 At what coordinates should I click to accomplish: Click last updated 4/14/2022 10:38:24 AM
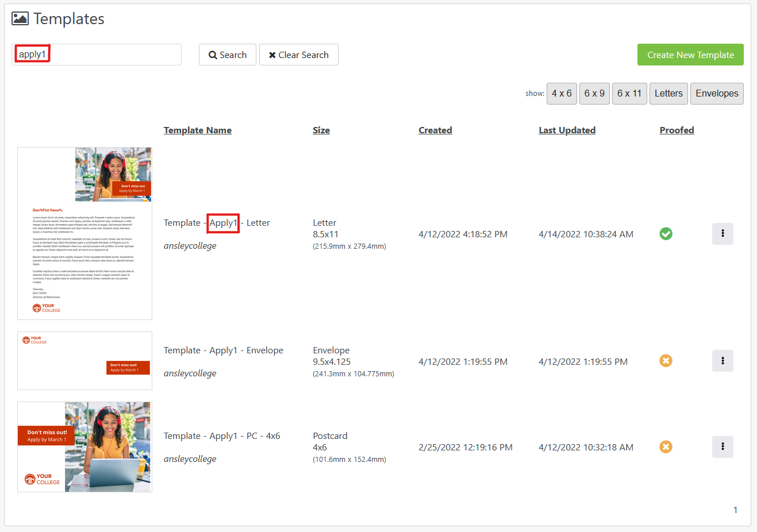[586, 234]
